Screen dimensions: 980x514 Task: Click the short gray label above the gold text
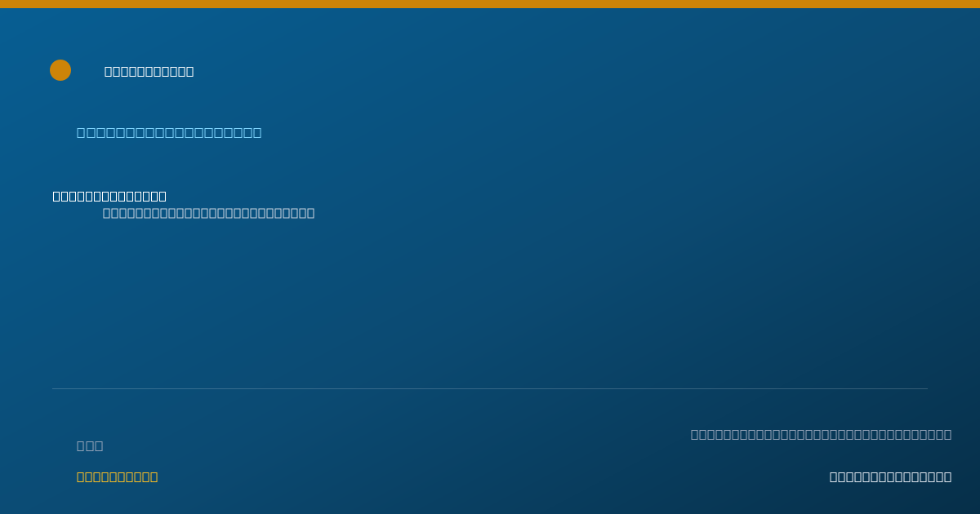coord(90,445)
